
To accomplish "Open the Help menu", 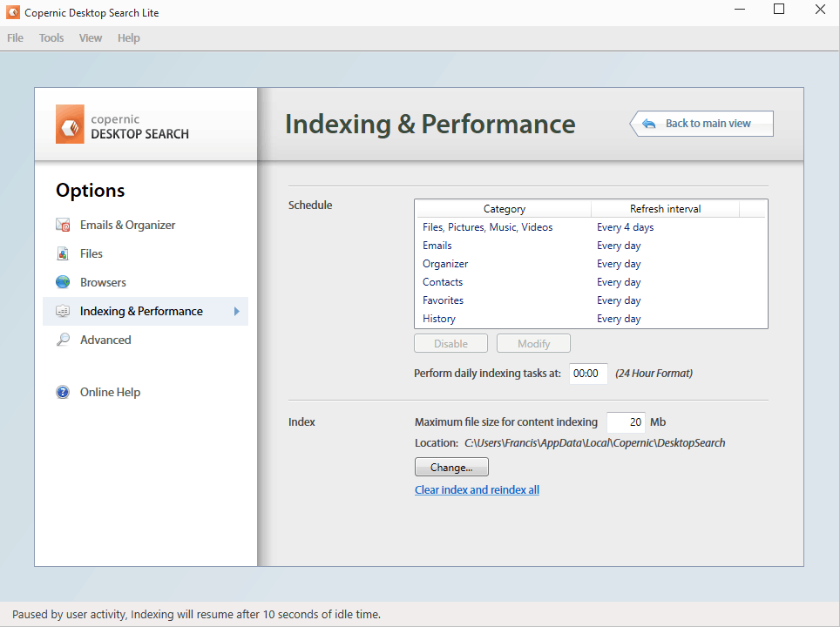I will click(129, 38).
